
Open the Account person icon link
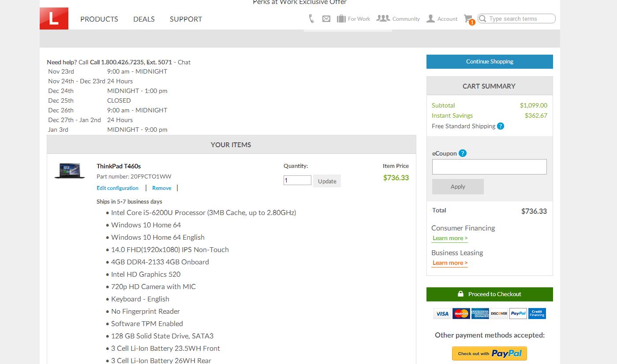441,19
